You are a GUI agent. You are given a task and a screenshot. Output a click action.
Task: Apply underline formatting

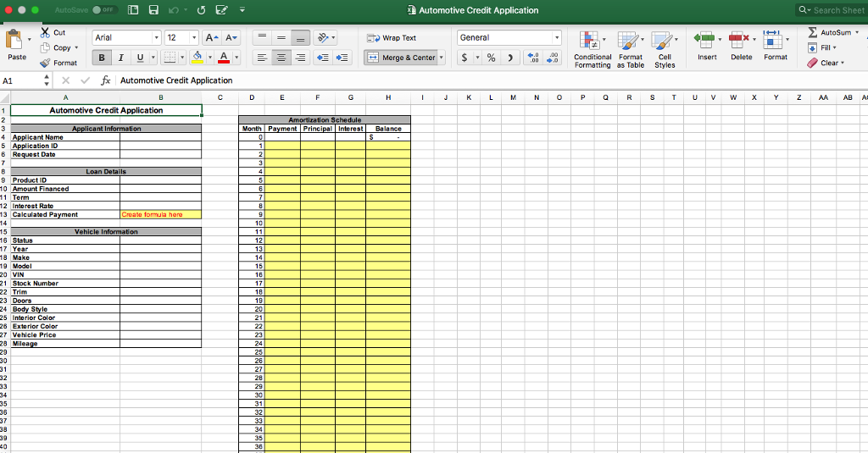point(140,58)
